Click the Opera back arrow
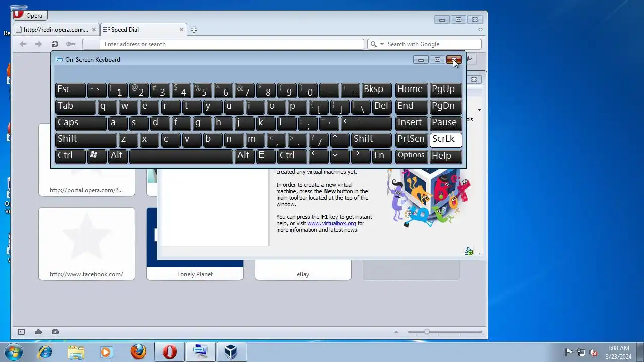644x362 pixels. [x=23, y=44]
